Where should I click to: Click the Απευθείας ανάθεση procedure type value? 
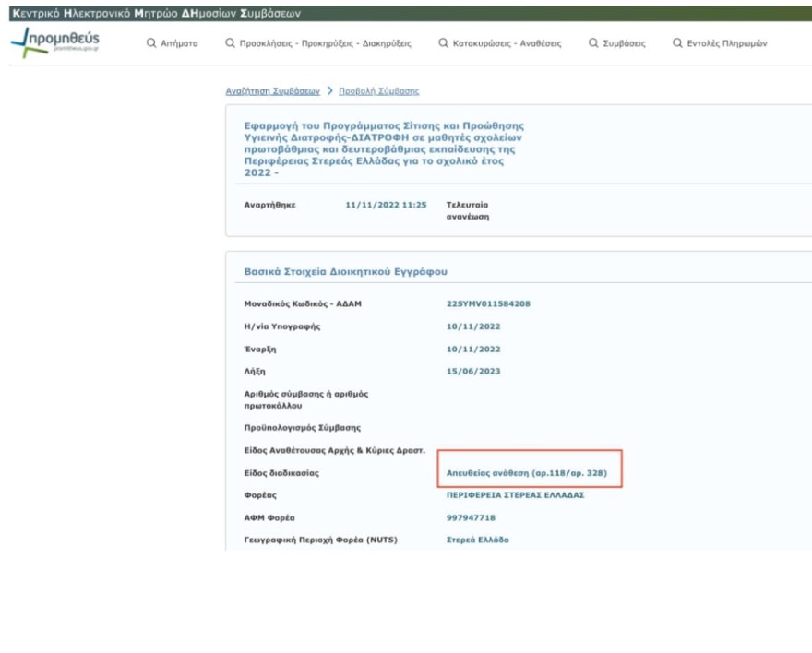point(526,471)
